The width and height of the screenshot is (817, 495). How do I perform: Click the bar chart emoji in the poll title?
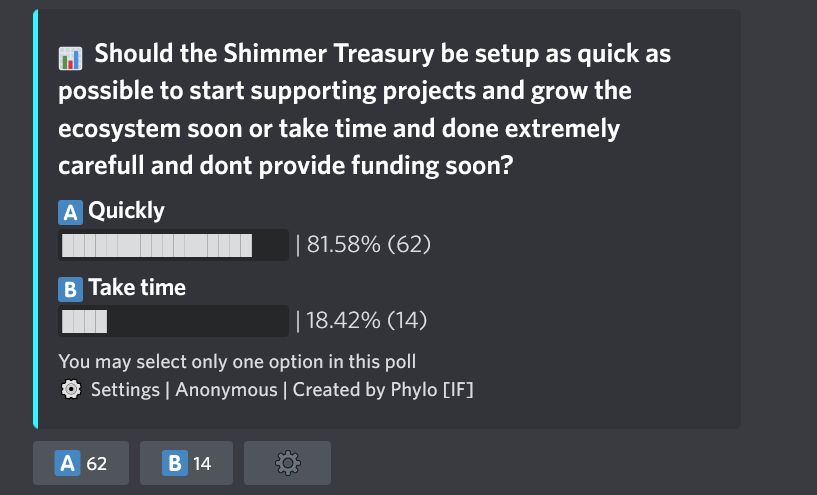(70, 58)
